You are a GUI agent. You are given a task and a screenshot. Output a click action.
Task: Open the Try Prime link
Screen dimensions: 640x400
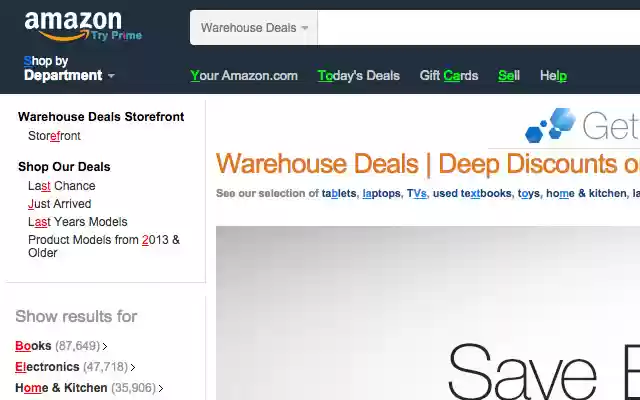(116, 36)
